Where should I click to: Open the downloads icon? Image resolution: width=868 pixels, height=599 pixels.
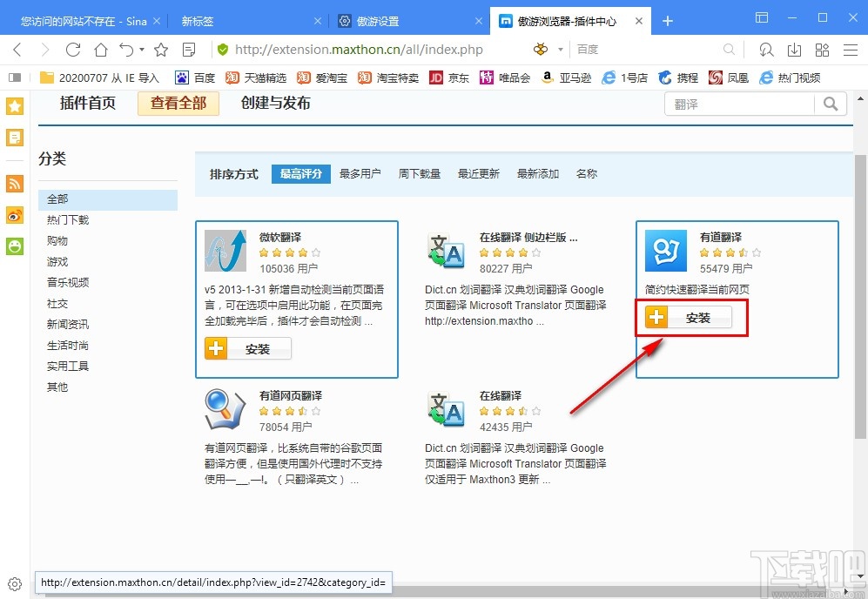coord(794,50)
